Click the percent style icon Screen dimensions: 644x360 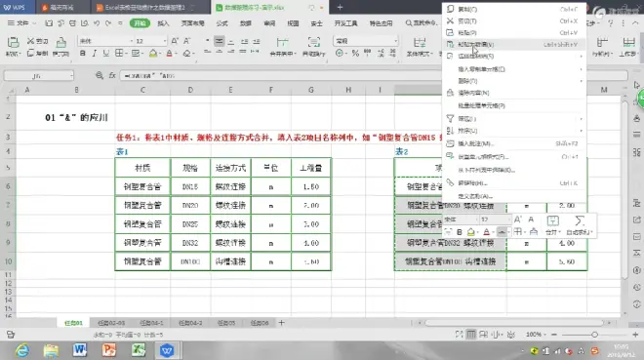click(355, 53)
